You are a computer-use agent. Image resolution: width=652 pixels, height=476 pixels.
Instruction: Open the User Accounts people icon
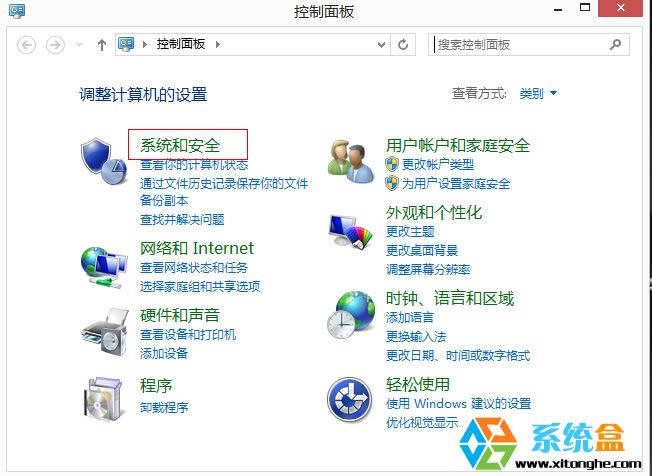point(351,162)
